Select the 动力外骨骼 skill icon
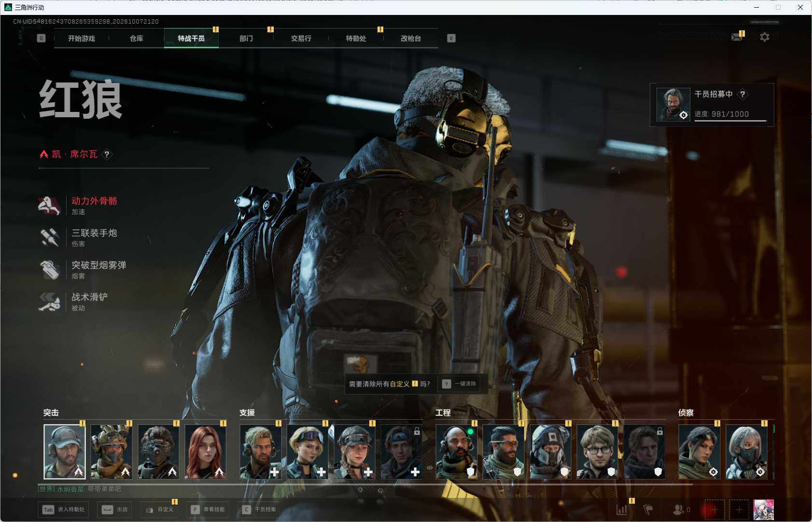The height and width of the screenshot is (522, 812). coord(49,206)
